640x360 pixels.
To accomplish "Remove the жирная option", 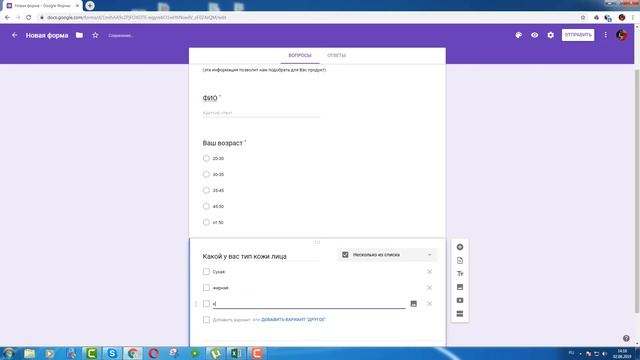I will (x=429, y=288).
